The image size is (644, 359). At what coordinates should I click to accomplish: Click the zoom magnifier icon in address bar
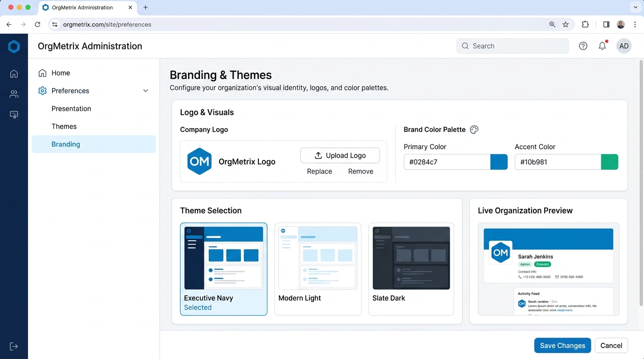click(x=552, y=24)
